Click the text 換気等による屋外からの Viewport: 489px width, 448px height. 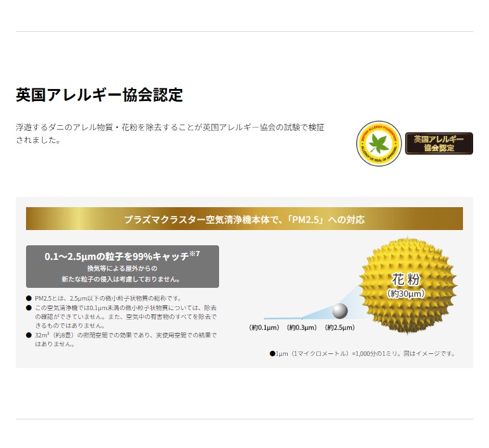[122, 268]
